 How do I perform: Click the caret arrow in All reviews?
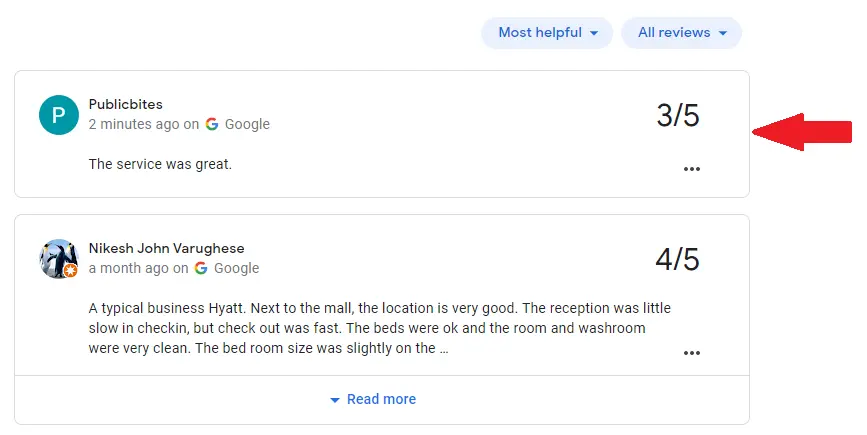click(x=722, y=33)
